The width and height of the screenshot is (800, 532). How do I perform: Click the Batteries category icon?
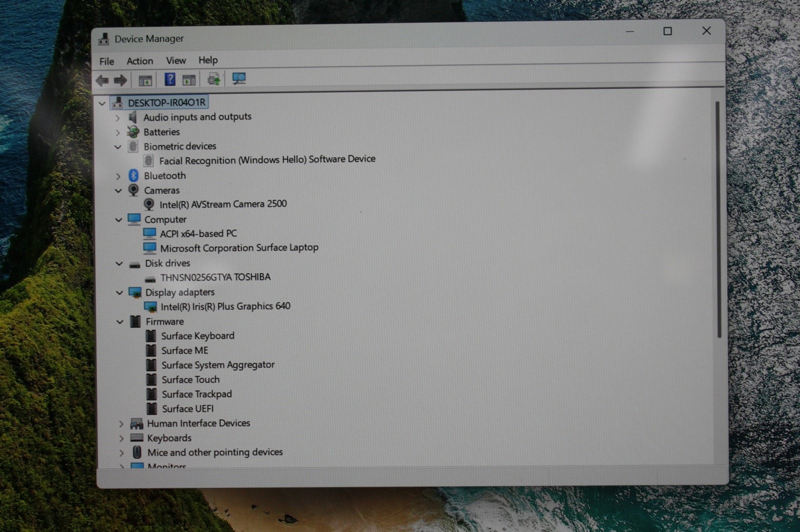pos(133,132)
